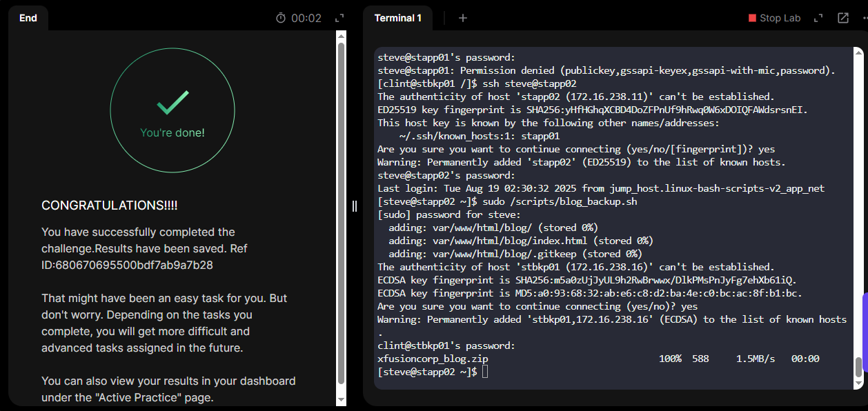
Task: Open the more options ellipsis menu
Action: (862, 18)
